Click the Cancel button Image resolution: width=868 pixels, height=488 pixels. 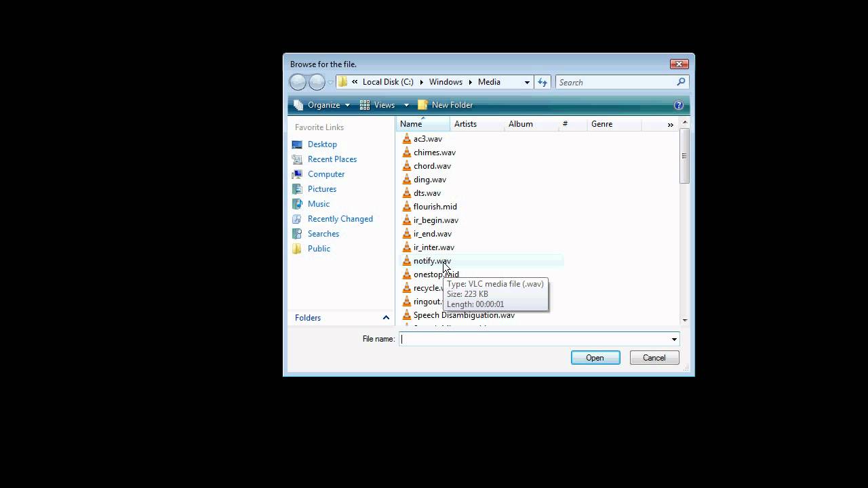pyautogui.click(x=654, y=358)
